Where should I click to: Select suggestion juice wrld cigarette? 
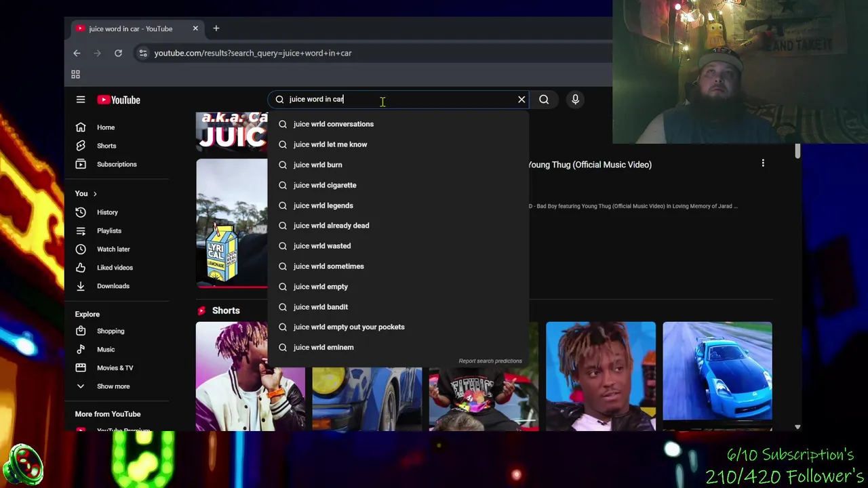399,185
